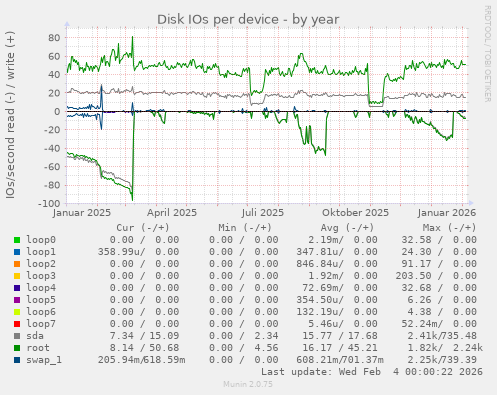Viewport: 497px width, 395px height.
Task: Click the loop3 yellow color swatch
Action: (x=17, y=276)
